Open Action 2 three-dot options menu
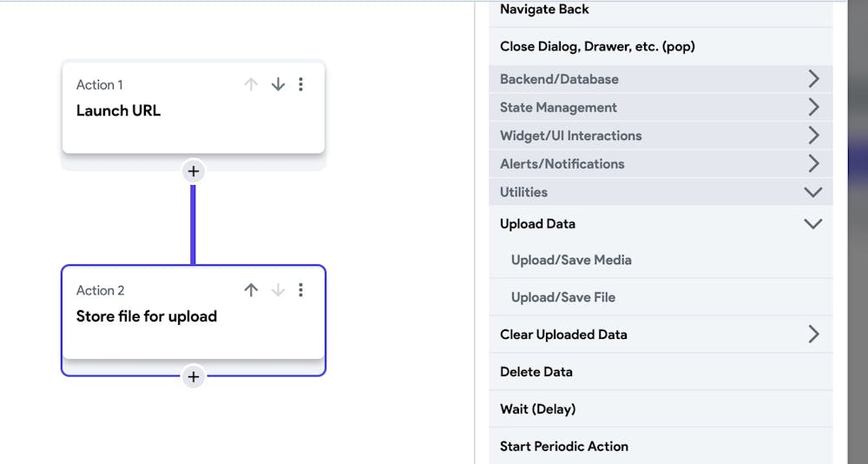This screenshot has width=868, height=464. point(301,290)
